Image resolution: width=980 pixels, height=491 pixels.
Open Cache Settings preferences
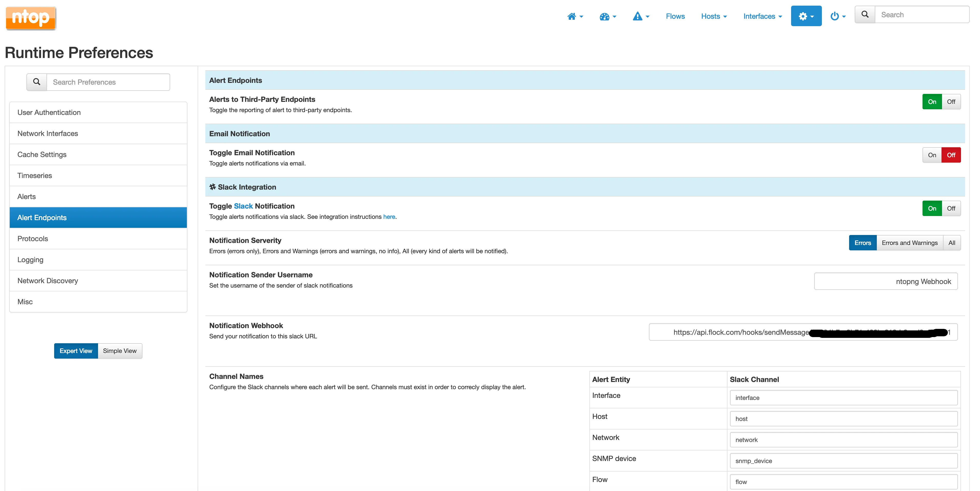click(98, 154)
